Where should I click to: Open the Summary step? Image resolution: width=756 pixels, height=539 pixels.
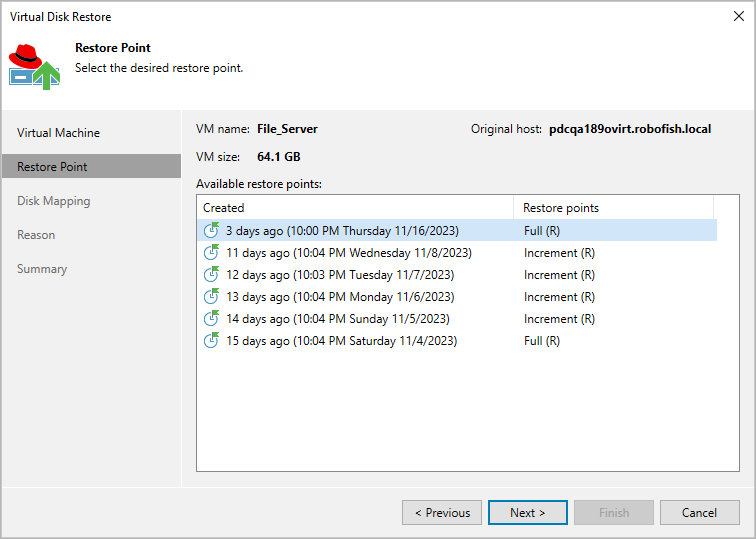(42, 269)
